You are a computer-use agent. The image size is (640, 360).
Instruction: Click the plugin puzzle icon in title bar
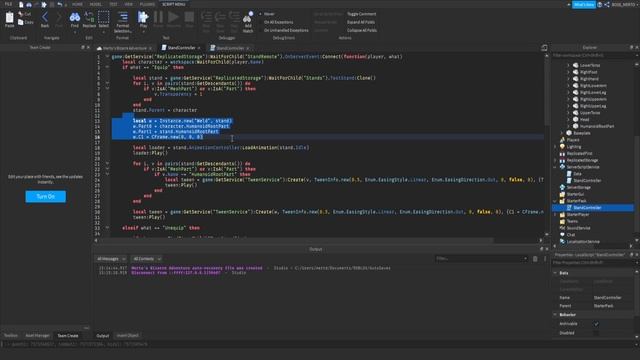coord(44,4)
